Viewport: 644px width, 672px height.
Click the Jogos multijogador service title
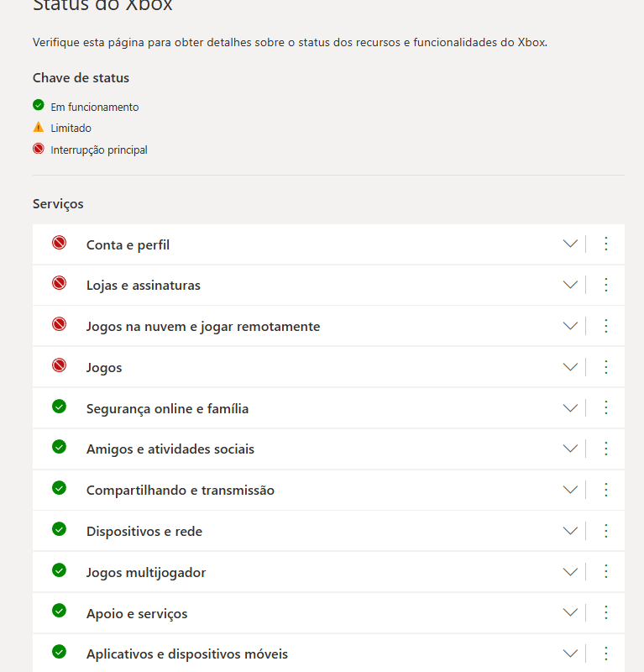point(145,573)
